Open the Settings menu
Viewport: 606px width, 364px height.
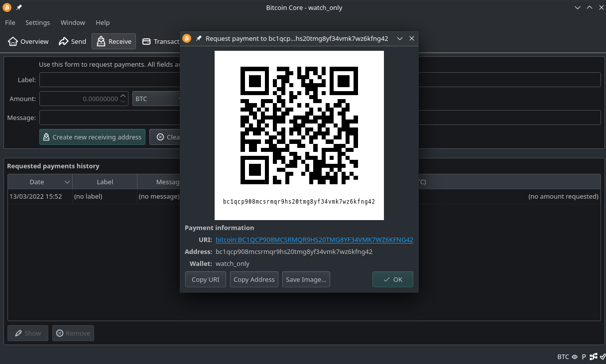(x=38, y=22)
